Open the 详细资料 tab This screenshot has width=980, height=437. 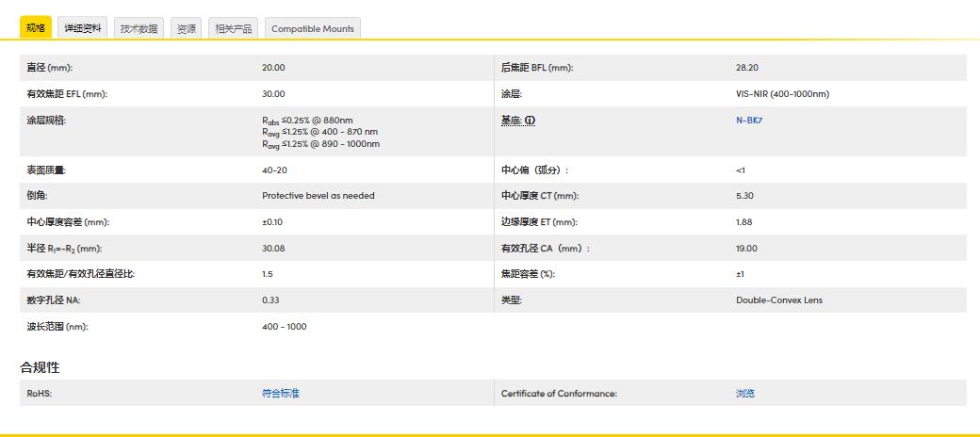point(83,28)
